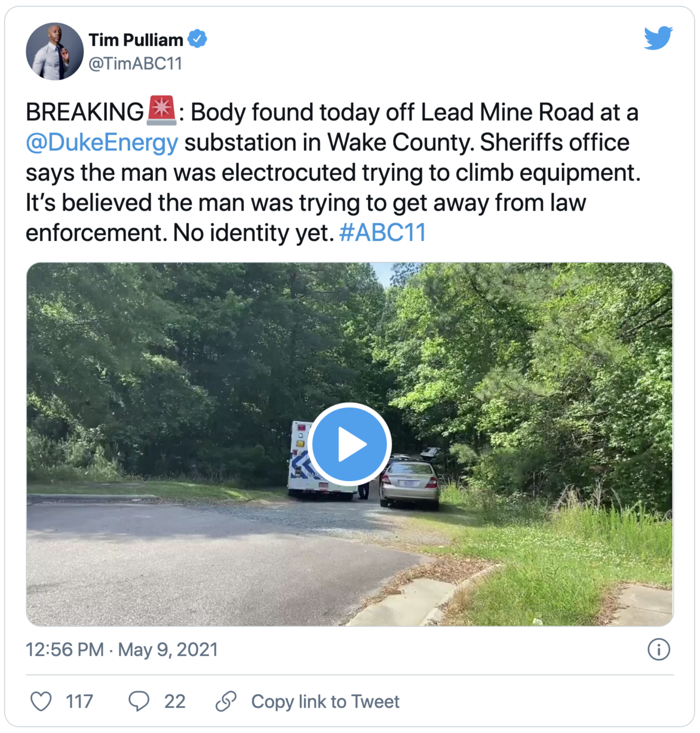The height and width of the screenshot is (733, 700).
Task: Click the chain link icon
Action: [x=226, y=701]
